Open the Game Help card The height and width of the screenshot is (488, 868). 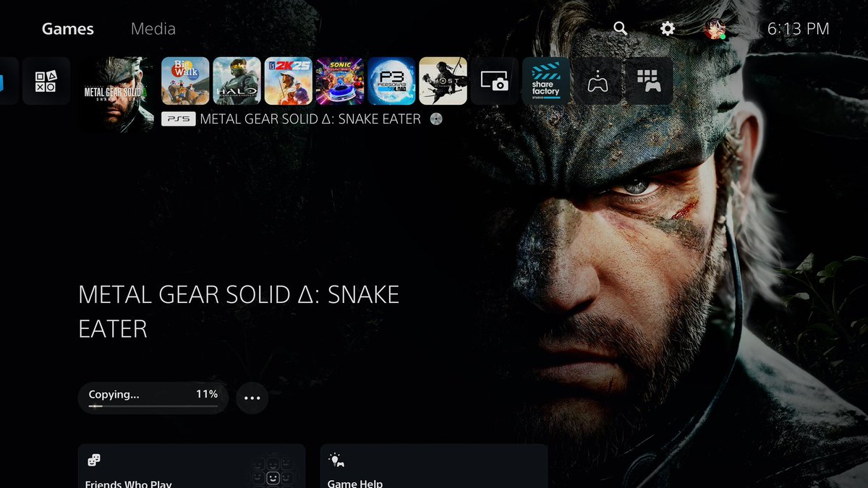point(433,466)
